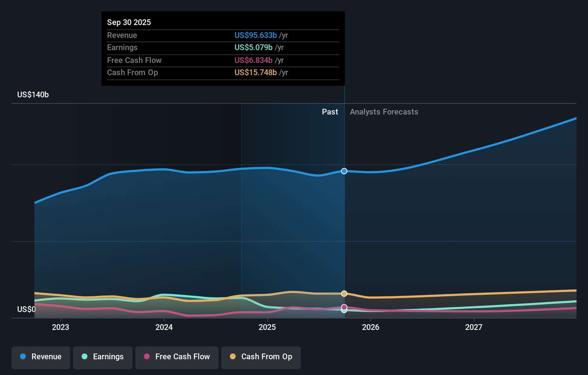Click the vertical Past/Forecast divider line

[x=344, y=215]
